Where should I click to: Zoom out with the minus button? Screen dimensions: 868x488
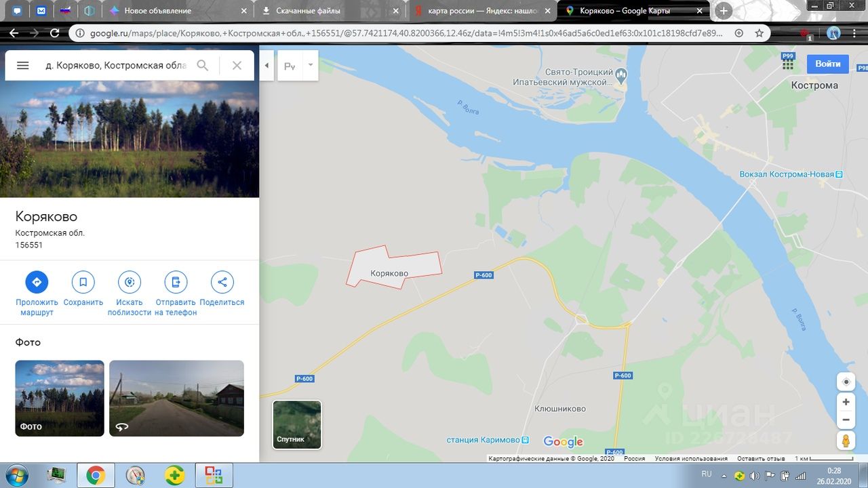coord(846,420)
